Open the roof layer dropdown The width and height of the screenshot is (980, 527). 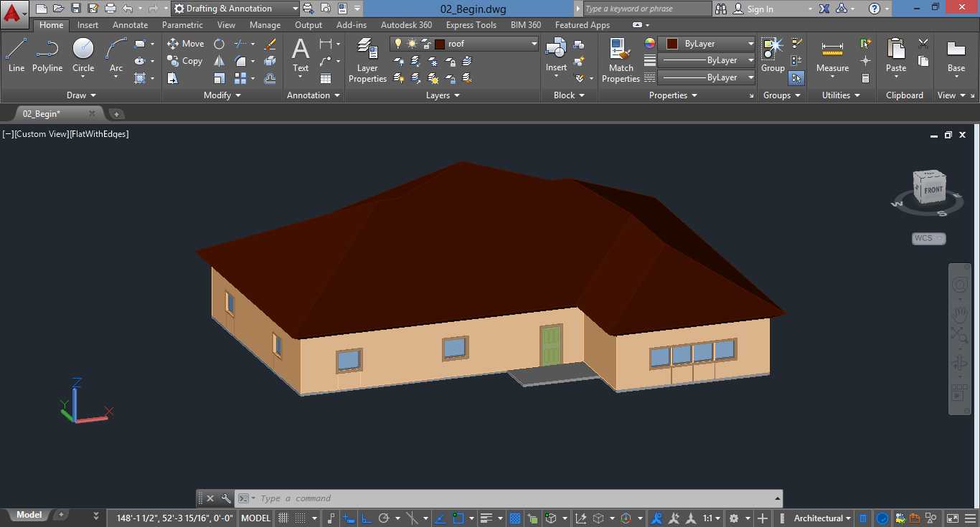(x=464, y=44)
